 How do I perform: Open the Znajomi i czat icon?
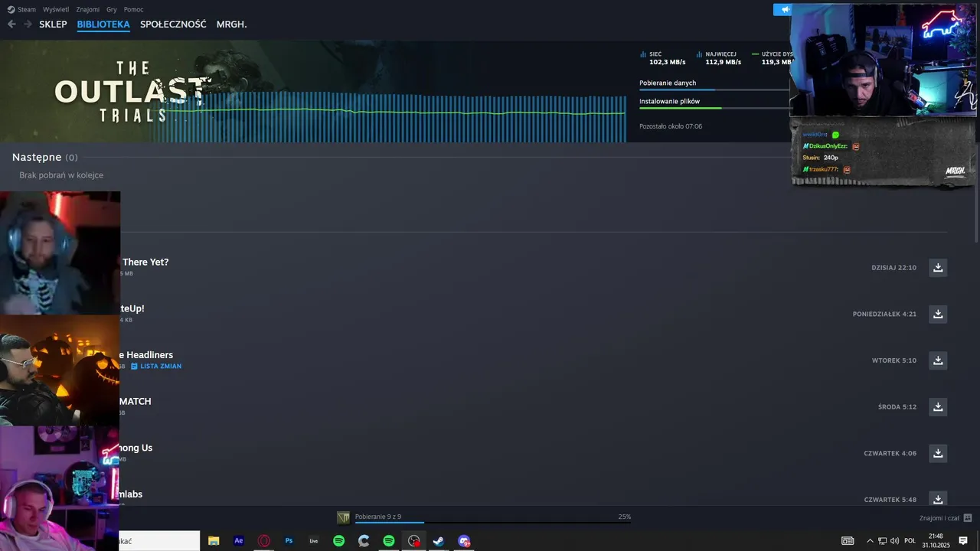[968, 518]
